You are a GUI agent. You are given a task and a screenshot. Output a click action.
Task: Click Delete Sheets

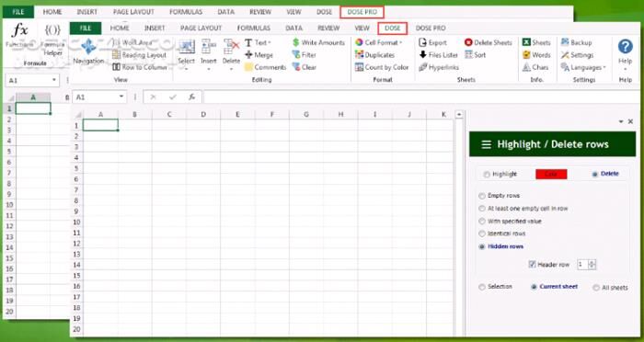(x=489, y=42)
